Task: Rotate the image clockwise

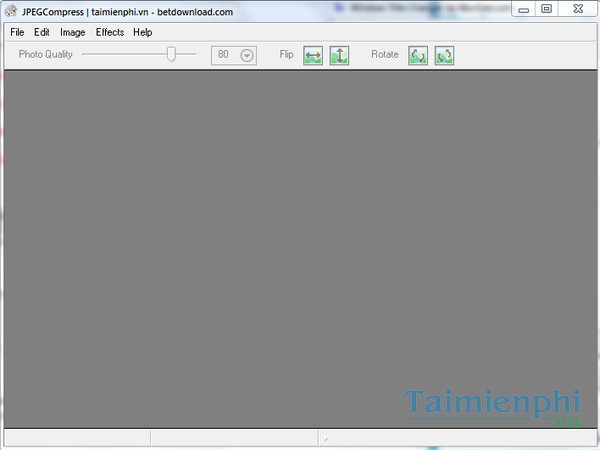Action: 444,55
